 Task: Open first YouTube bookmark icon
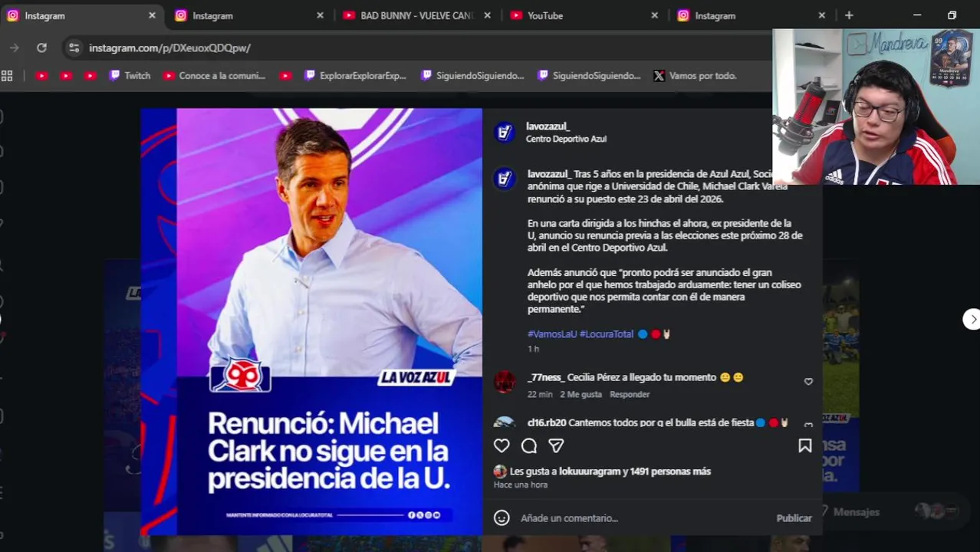coord(41,75)
